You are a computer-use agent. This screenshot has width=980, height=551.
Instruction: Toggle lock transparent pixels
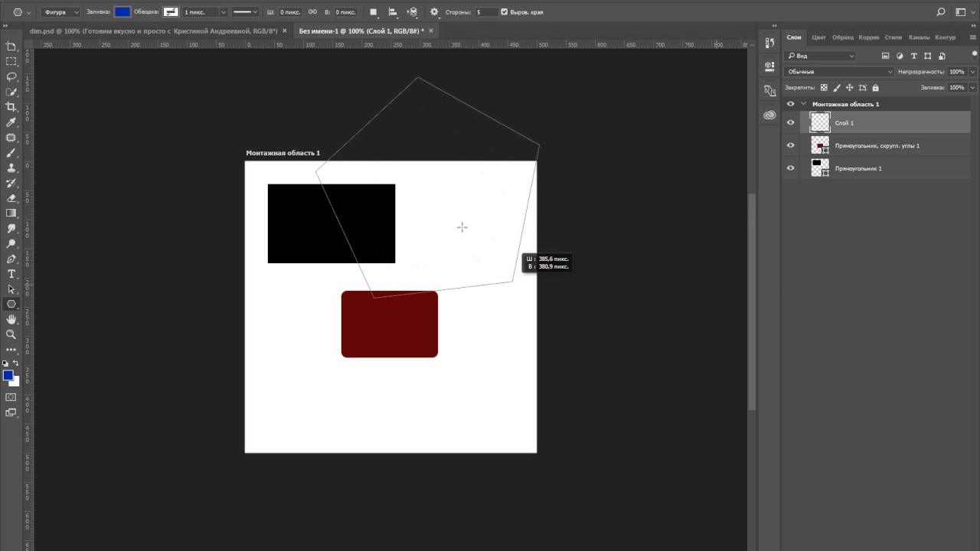(824, 88)
